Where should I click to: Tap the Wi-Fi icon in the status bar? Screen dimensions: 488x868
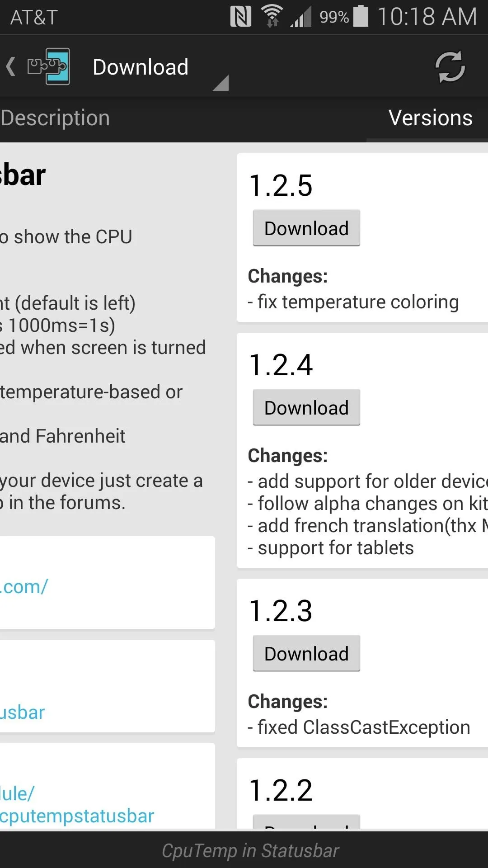(272, 16)
